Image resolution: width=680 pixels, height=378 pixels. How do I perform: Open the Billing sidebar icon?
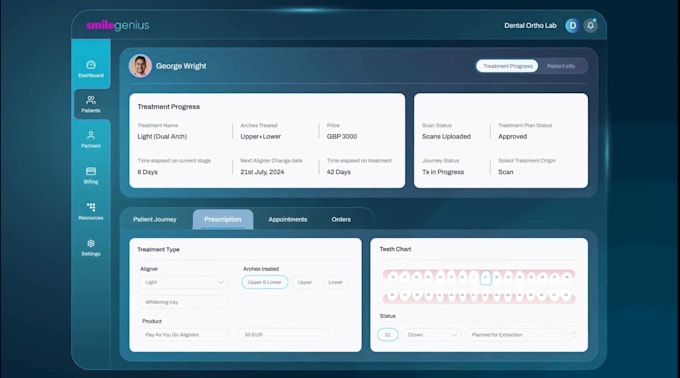coord(91,175)
